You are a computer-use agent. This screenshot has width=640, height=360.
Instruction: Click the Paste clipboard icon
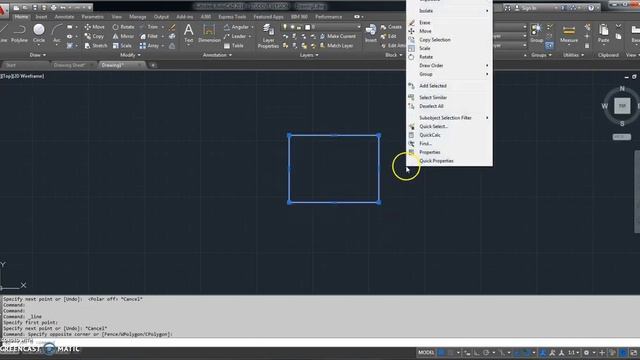(603, 33)
